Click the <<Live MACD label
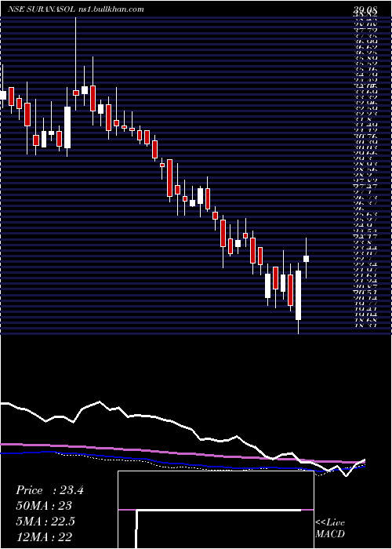Image resolution: width=392 pixels, height=549 pixels. click(330, 529)
